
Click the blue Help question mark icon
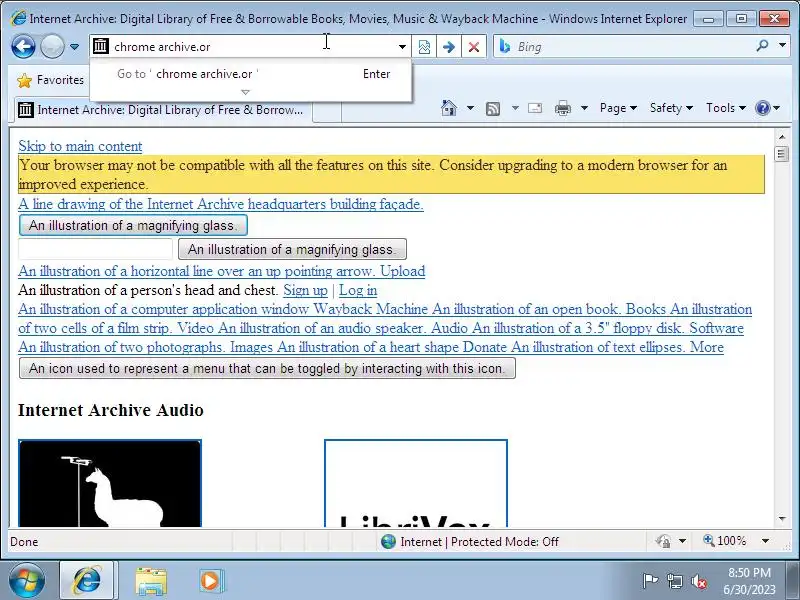tap(762, 108)
